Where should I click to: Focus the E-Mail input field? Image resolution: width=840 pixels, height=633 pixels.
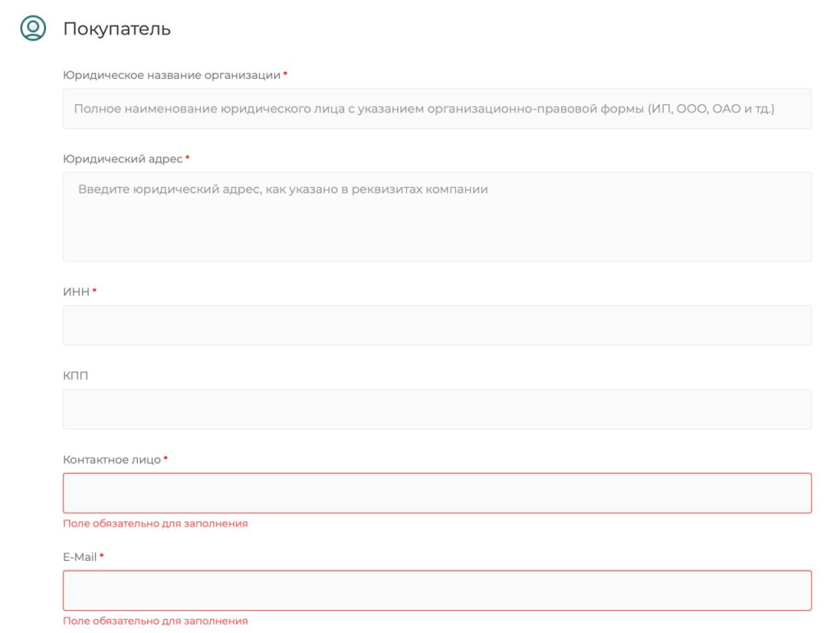[x=437, y=590]
